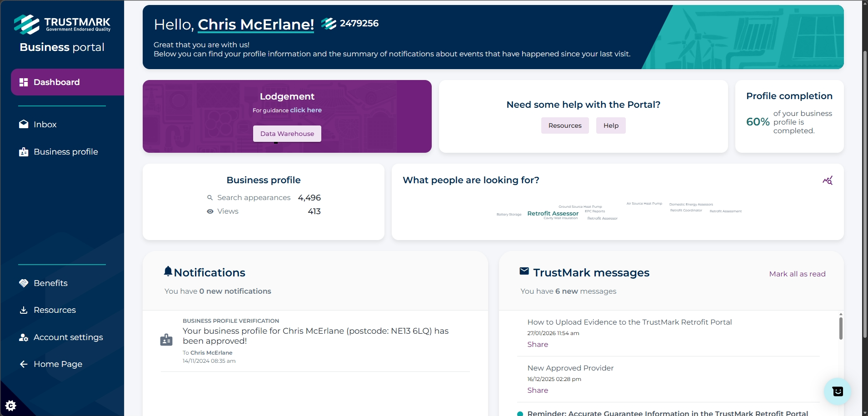Click 'Air Source Heat Pump' in the word cloud

tap(644, 204)
